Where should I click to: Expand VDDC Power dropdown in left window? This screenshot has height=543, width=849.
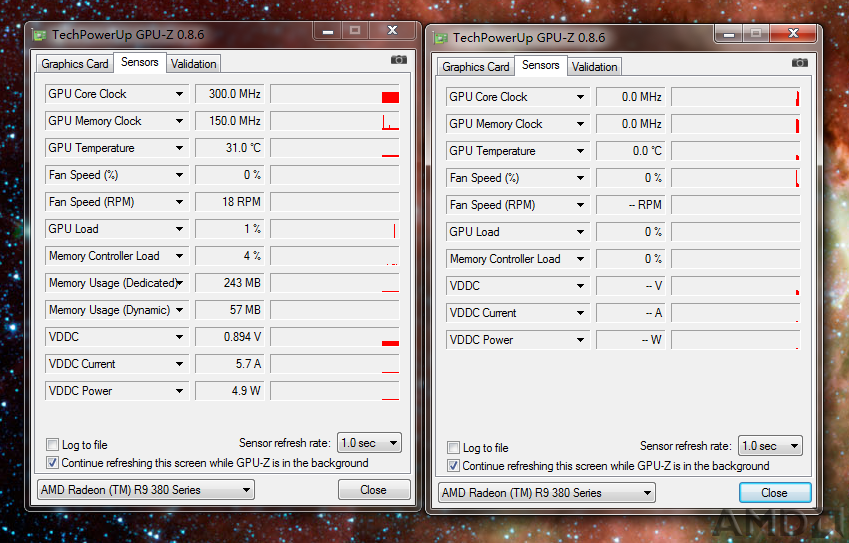(179, 391)
